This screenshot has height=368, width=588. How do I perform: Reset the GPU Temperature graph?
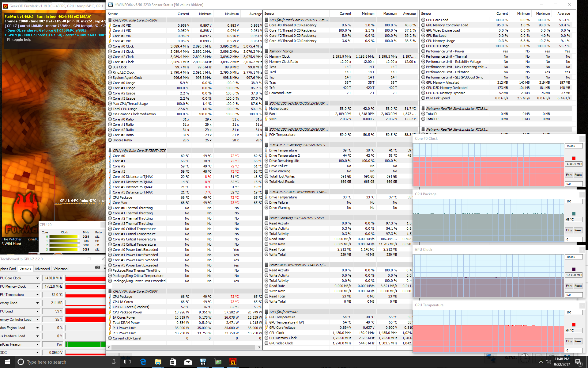(578, 341)
